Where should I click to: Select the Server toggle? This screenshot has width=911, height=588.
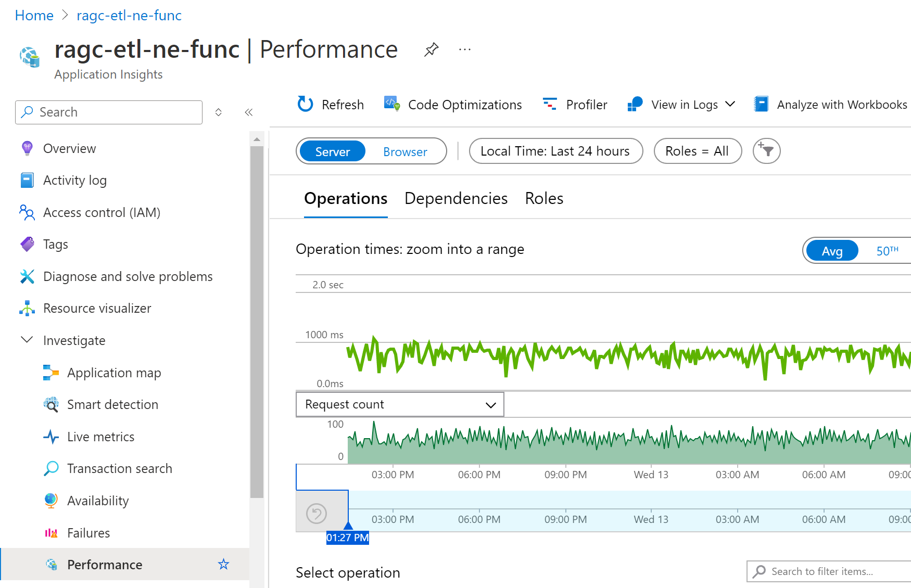[332, 151]
